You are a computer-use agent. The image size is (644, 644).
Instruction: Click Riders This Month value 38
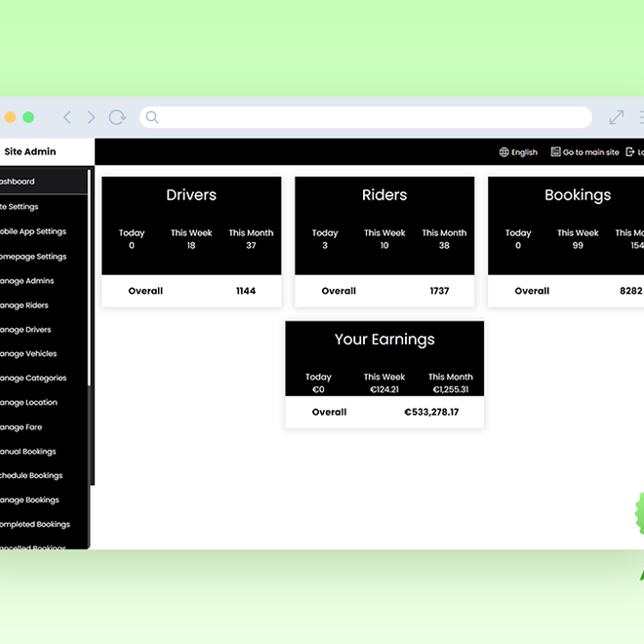(x=444, y=246)
